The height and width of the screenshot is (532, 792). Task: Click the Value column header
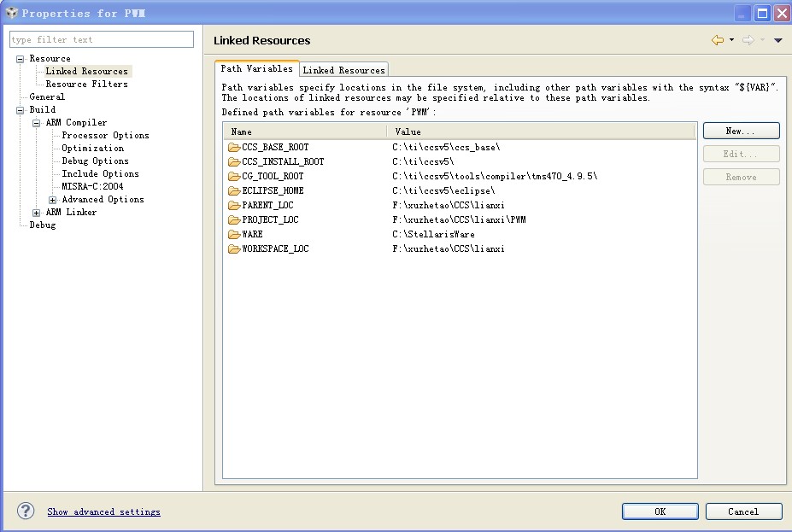(x=541, y=132)
